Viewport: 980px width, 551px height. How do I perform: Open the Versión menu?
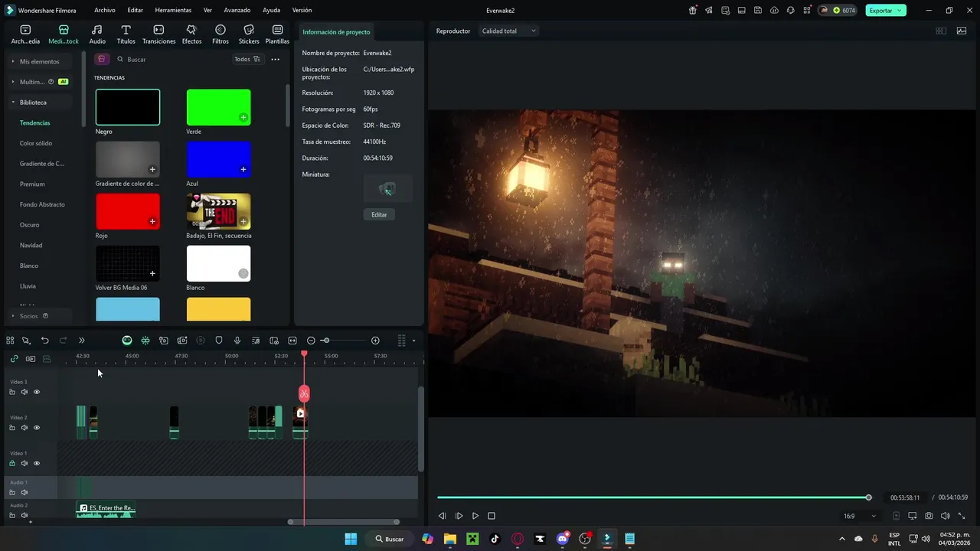(x=302, y=11)
